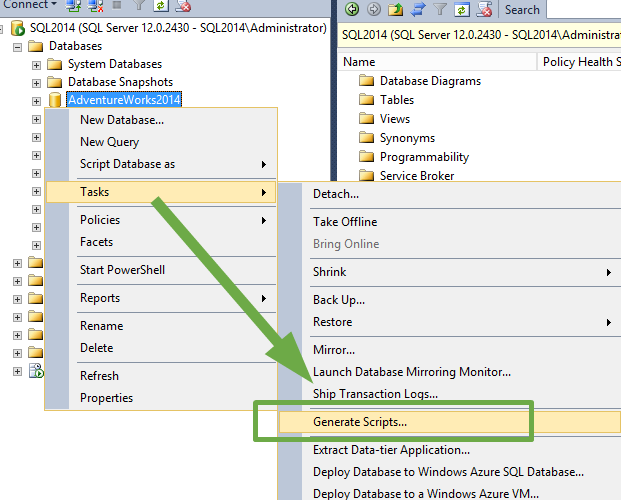Click the SQL2014 server icon in tree
Image resolution: width=621 pixels, height=500 pixels.
point(18,28)
